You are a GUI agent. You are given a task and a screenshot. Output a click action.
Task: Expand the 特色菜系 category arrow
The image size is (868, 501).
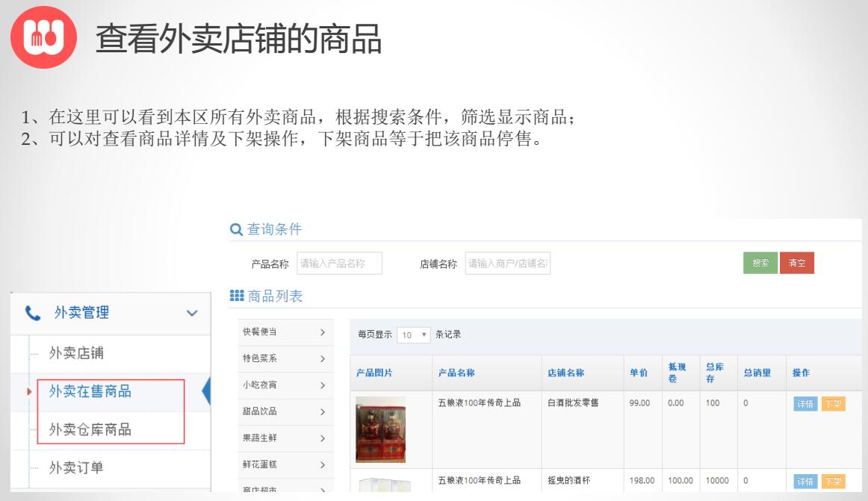click(323, 358)
